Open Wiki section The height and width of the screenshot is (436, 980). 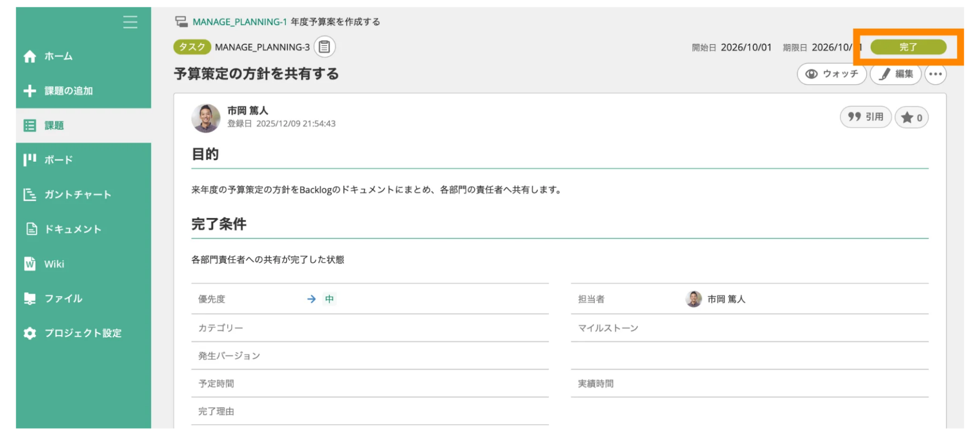tap(83, 264)
